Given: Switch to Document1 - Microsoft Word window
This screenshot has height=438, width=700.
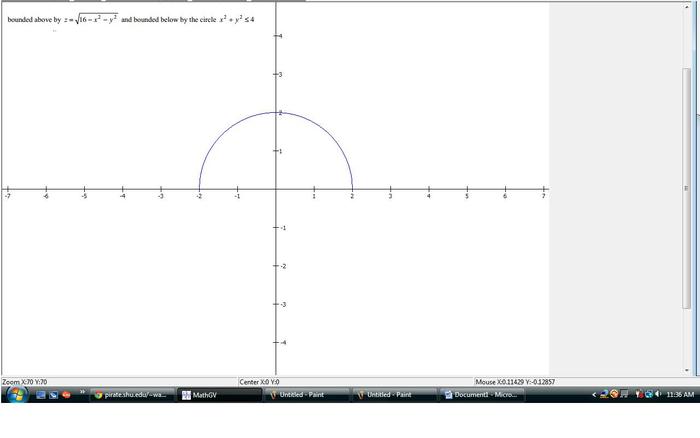Looking at the screenshot, I should (482, 395).
